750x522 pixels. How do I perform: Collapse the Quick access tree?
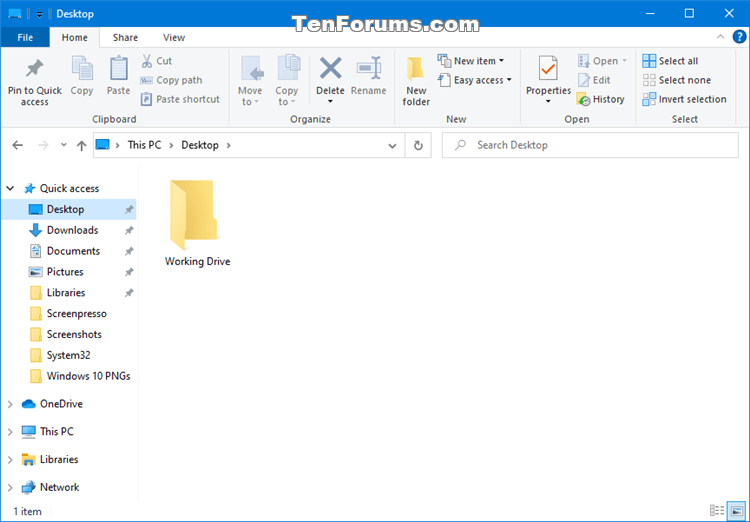click(x=10, y=189)
